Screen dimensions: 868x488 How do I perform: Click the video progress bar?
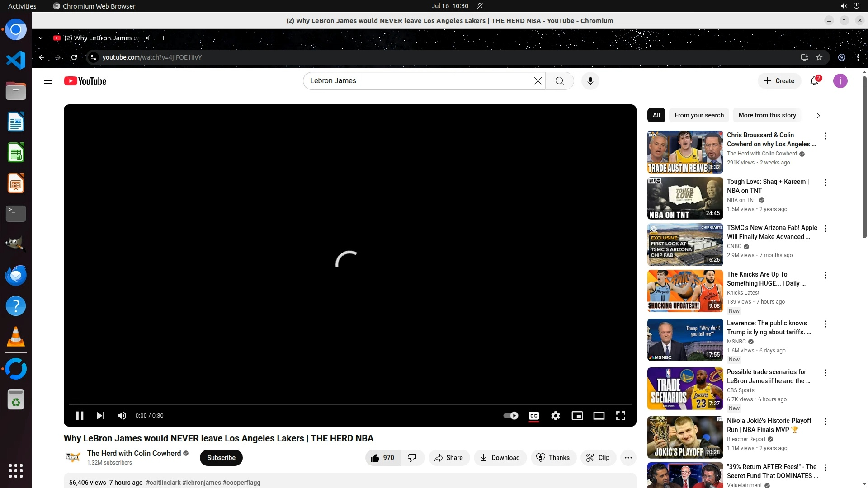pos(350,404)
